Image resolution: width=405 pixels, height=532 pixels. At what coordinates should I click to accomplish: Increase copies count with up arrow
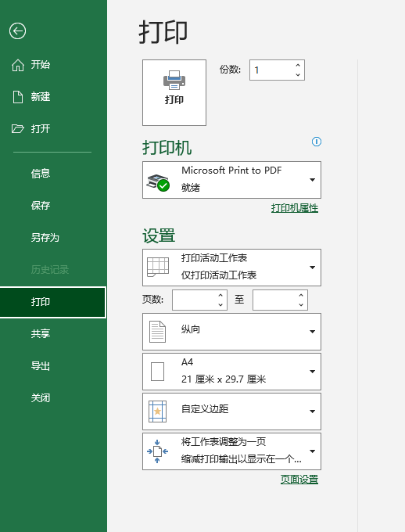click(298, 65)
